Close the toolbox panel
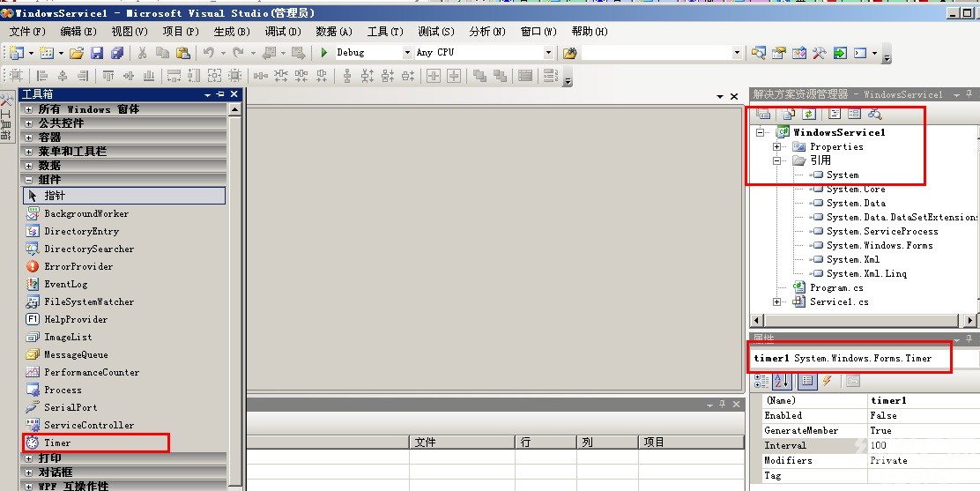980x491 pixels. pos(234,94)
